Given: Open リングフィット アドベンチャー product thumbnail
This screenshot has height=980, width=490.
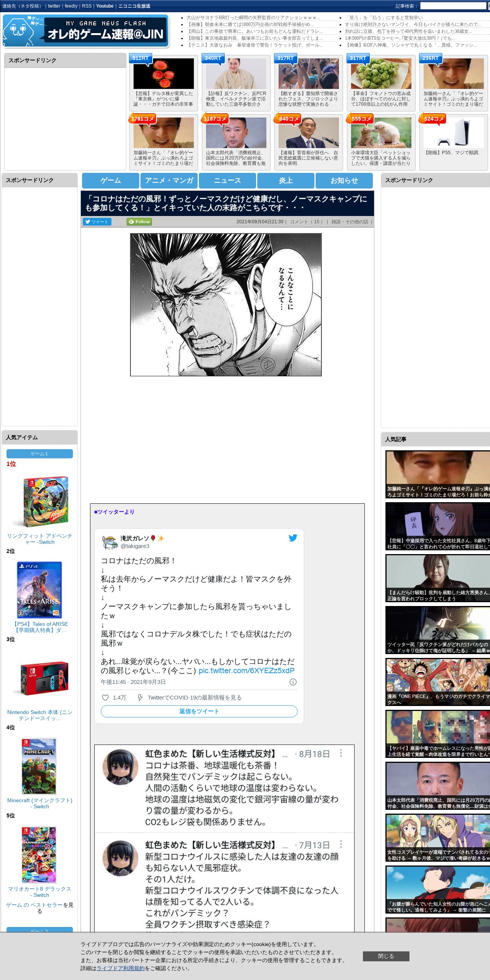Looking at the screenshot, I should (x=40, y=501).
